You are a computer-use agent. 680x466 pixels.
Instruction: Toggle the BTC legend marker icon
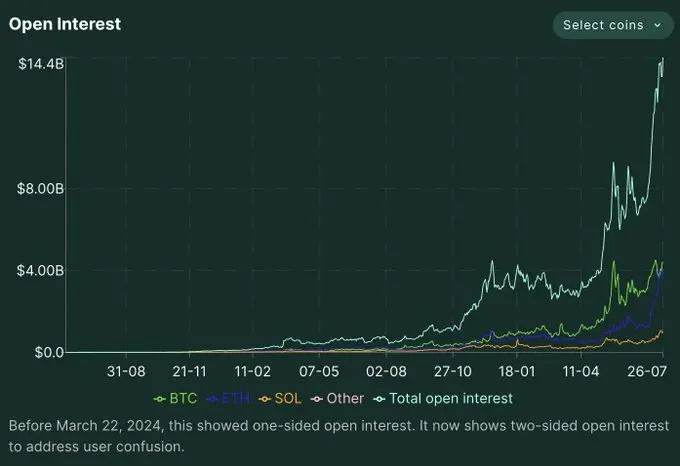(160, 399)
